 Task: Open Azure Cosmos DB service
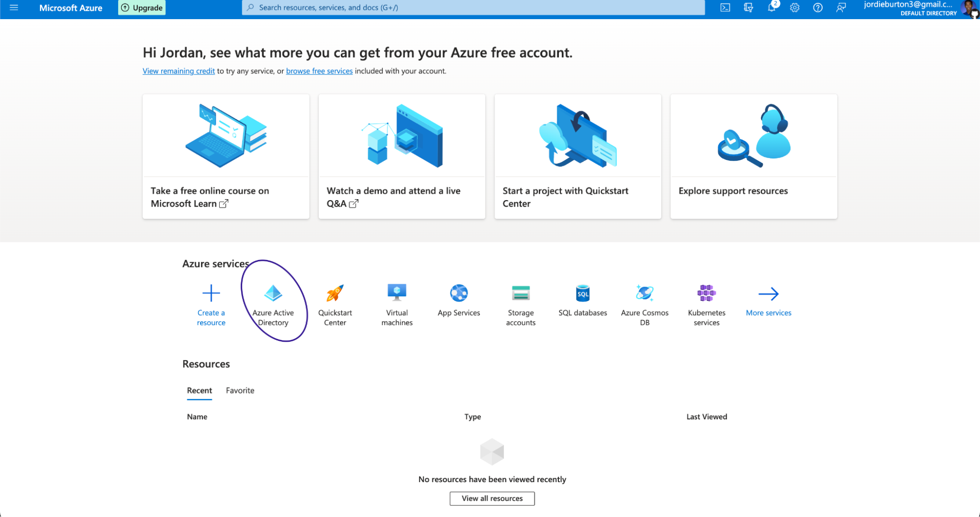(645, 305)
